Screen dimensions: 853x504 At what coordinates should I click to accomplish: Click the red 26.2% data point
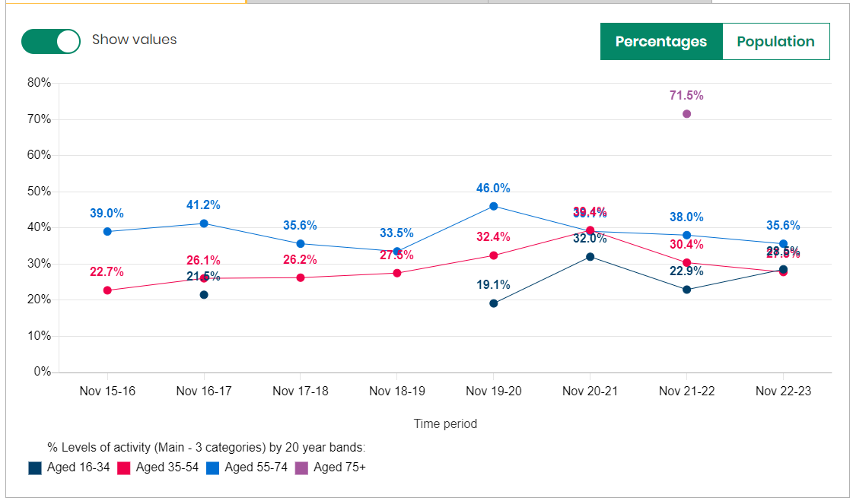click(x=300, y=277)
